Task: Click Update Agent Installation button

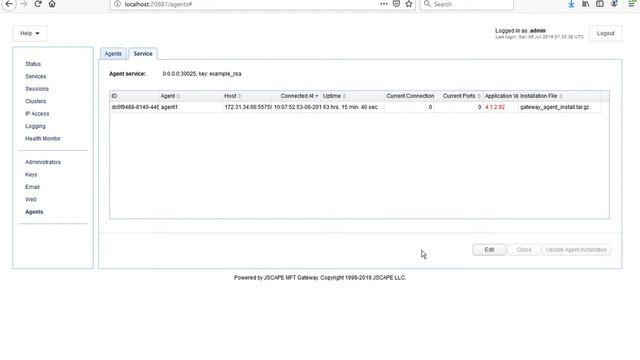Action: tap(576, 250)
